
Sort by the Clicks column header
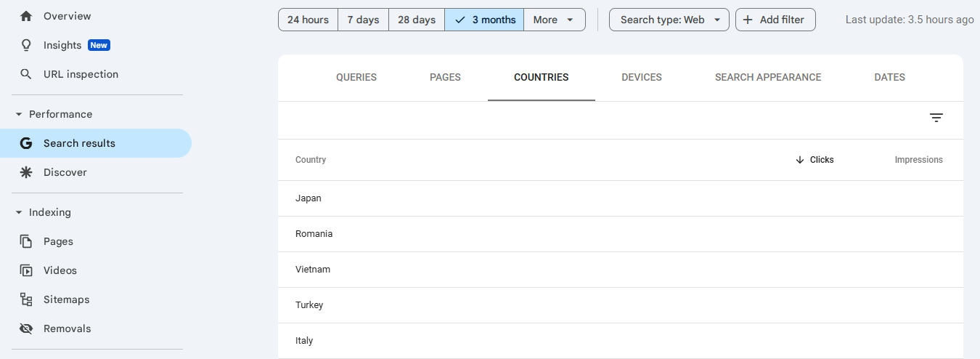point(814,160)
